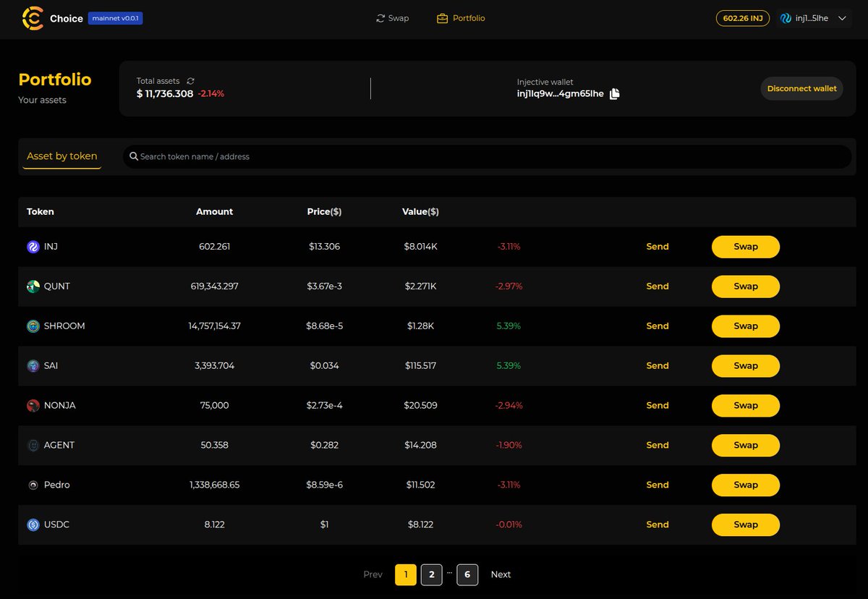868x599 pixels.
Task: Click Send for SAI row
Action: tap(658, 366)
